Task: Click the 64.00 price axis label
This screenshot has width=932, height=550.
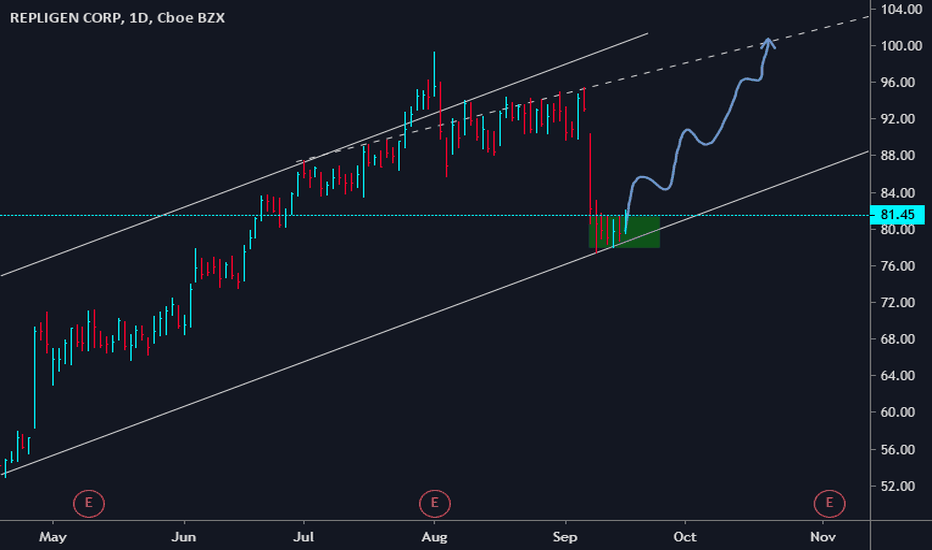Action: pos(898,376)
